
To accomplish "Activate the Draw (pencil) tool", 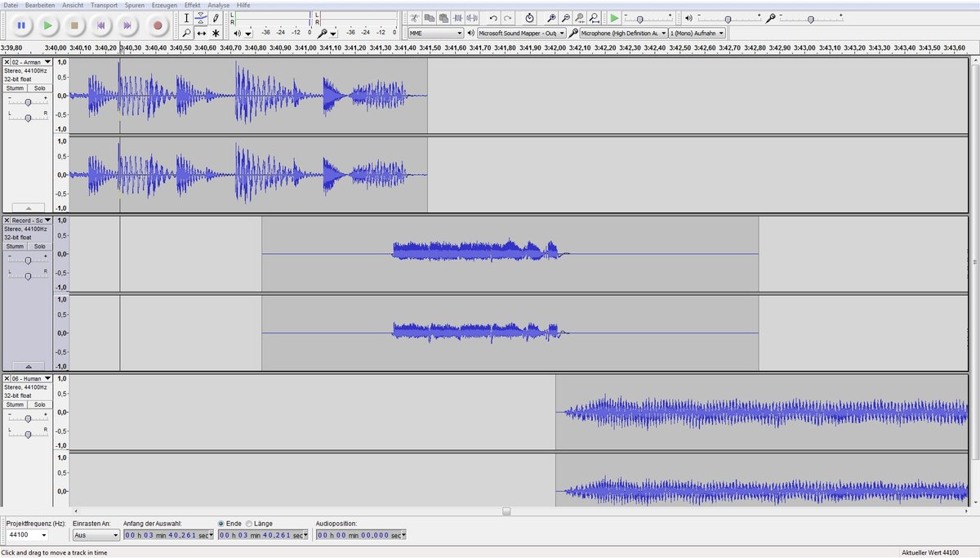I will tap(216, 19).
